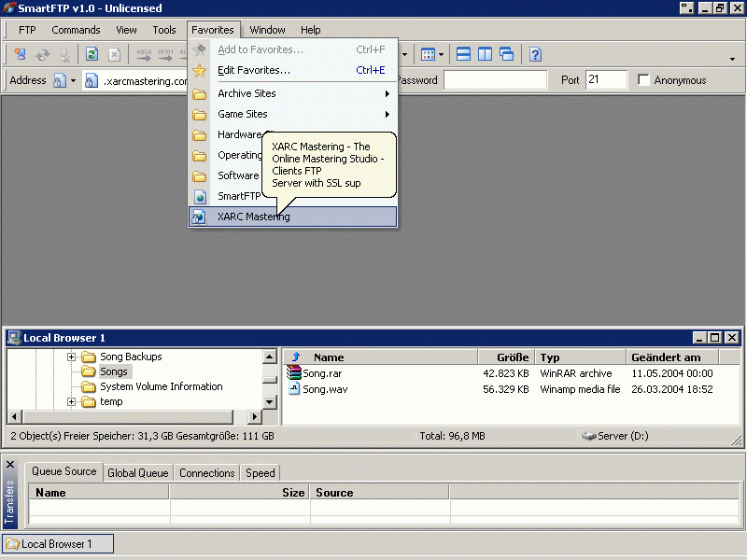This screenshot has height=560, width=747.
Task: Click the cascade windows toolbar icon
Action: [x=506, y=54]
